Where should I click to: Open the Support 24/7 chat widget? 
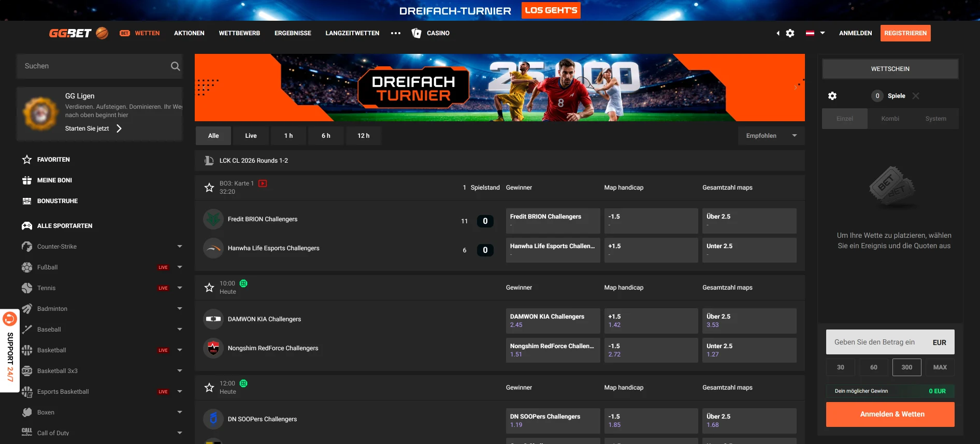10,351
